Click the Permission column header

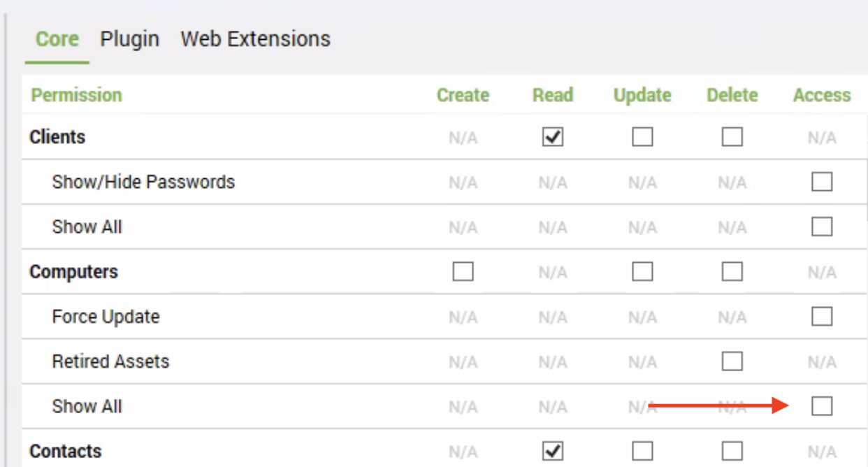pos(76,95)
